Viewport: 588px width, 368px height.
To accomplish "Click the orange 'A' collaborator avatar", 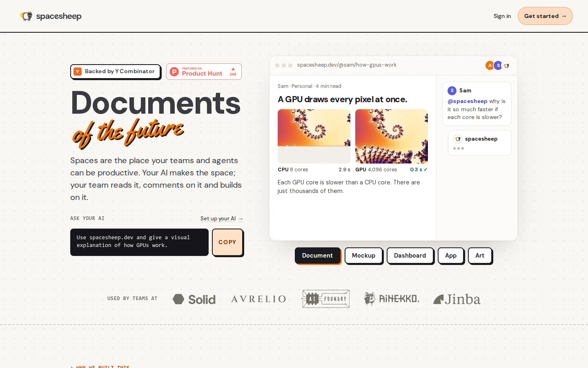I will click(x=490, y=65).
